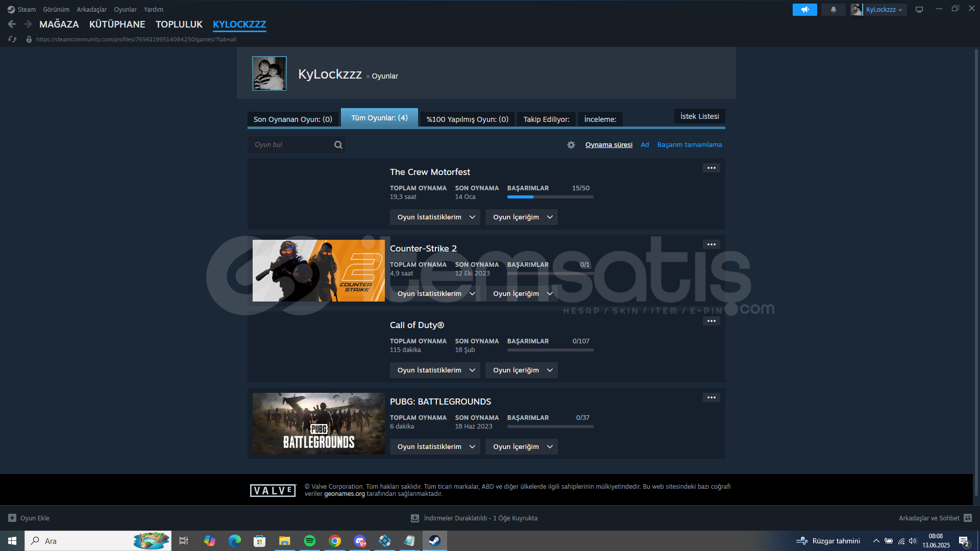The width and height of the screenshot is (980, 551).
Task: Sort games by Oynama süresi
Action: 609,145
